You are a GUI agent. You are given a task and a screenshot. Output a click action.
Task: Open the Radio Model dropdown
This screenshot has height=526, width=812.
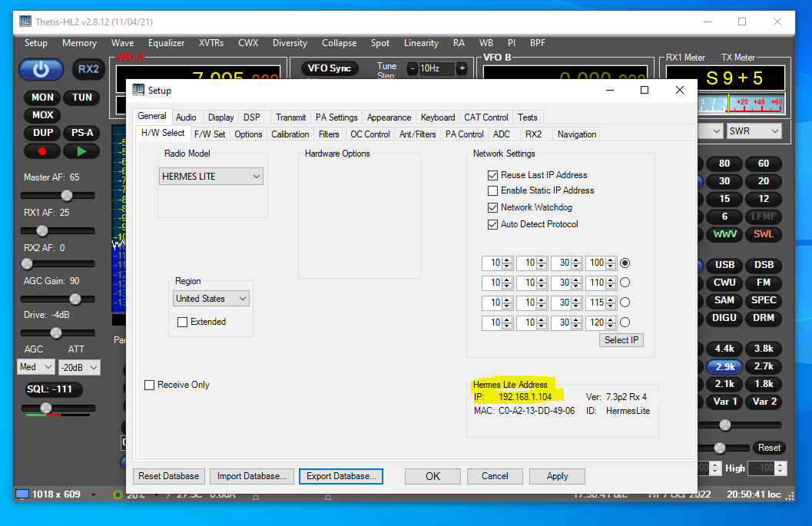(211, 177)
